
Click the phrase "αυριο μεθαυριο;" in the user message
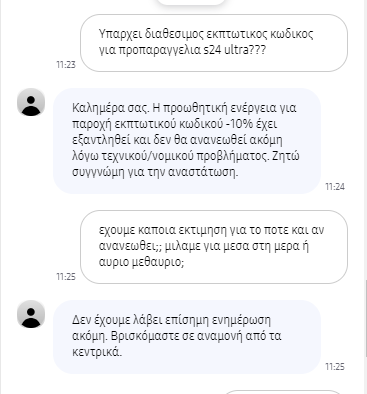pos(141,262)
